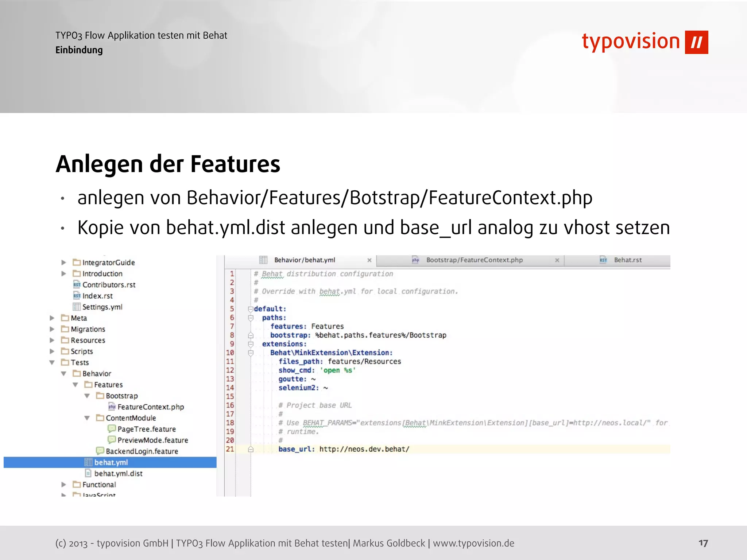Close the Behavior/behat.yml tab
The width and height of the screenshot is (747, 560).
click(x=369, y=260)
